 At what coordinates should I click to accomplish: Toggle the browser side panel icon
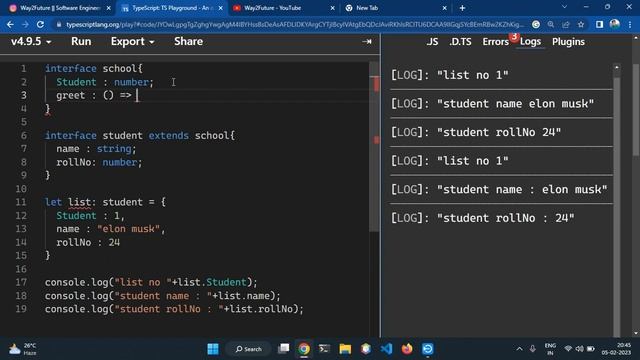tap(599, 24)
